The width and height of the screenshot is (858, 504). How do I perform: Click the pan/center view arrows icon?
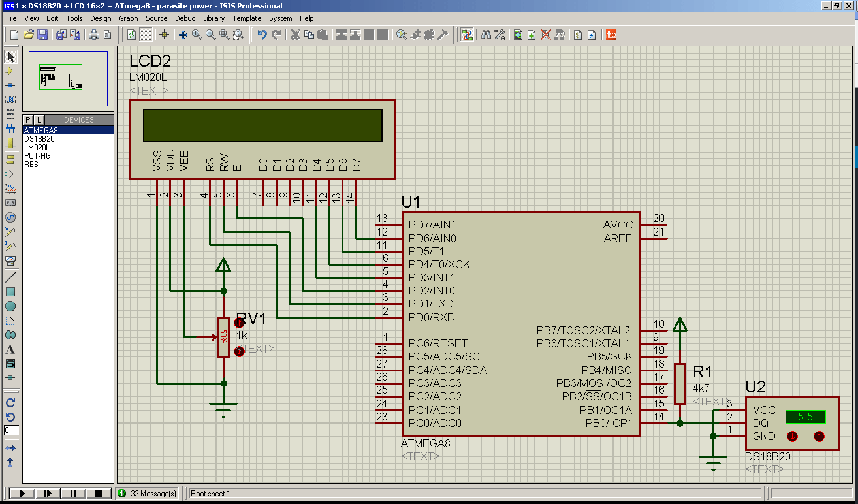coord(183,35)
